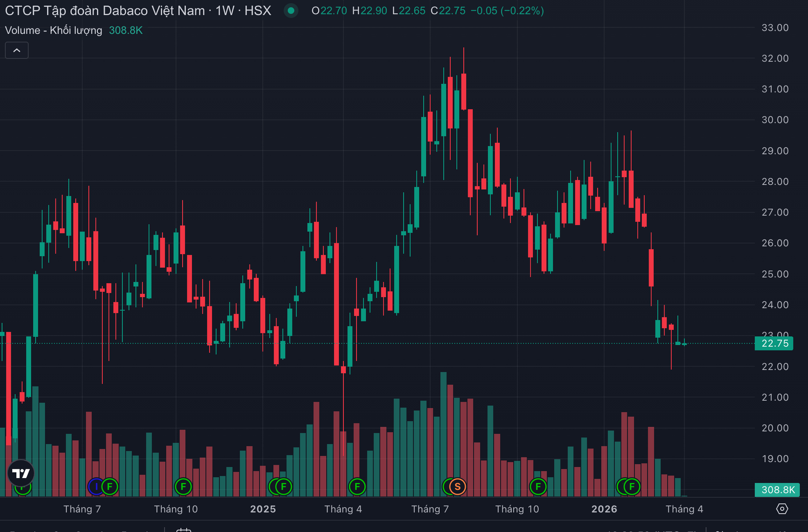This screenshot has height=532, width=808.
Task: Click F marker at start of 2025
Action: coord(284,487)
